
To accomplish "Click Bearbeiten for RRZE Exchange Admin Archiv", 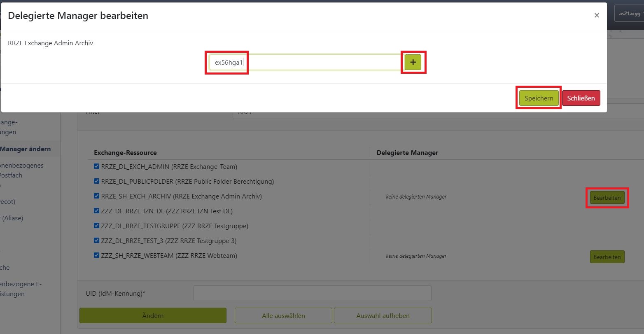I will [x=607, y=198].
